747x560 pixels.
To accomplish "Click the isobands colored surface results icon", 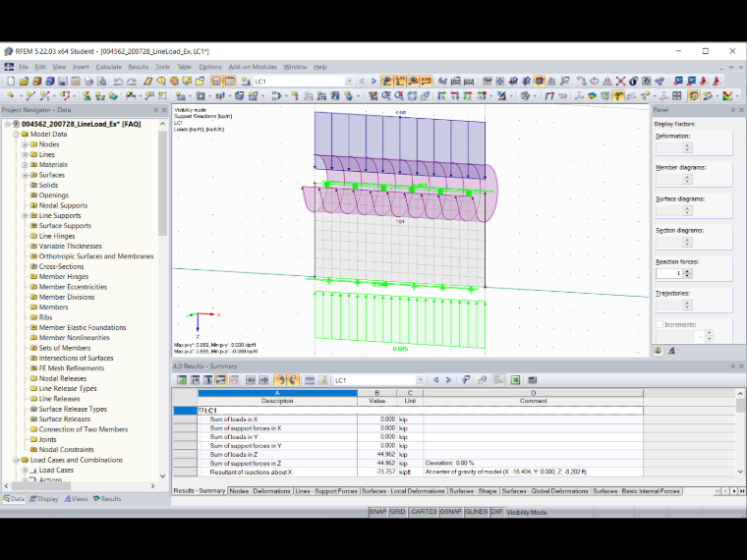I will click(x=592, y=96).
